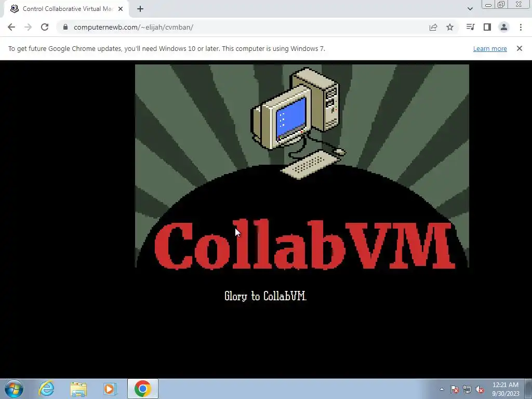Open Chrome three-dot menu

pyautogui.click(x=521, y=27)
